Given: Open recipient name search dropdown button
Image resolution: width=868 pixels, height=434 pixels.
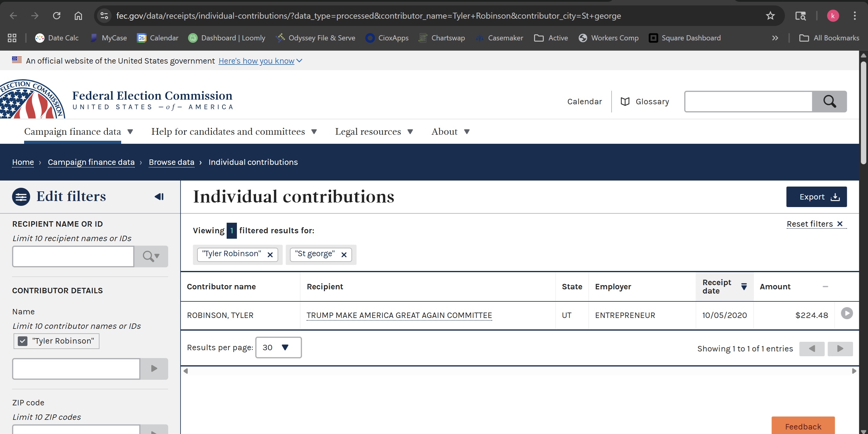Looking at the screenshot, I should click(x=151, y=256).
